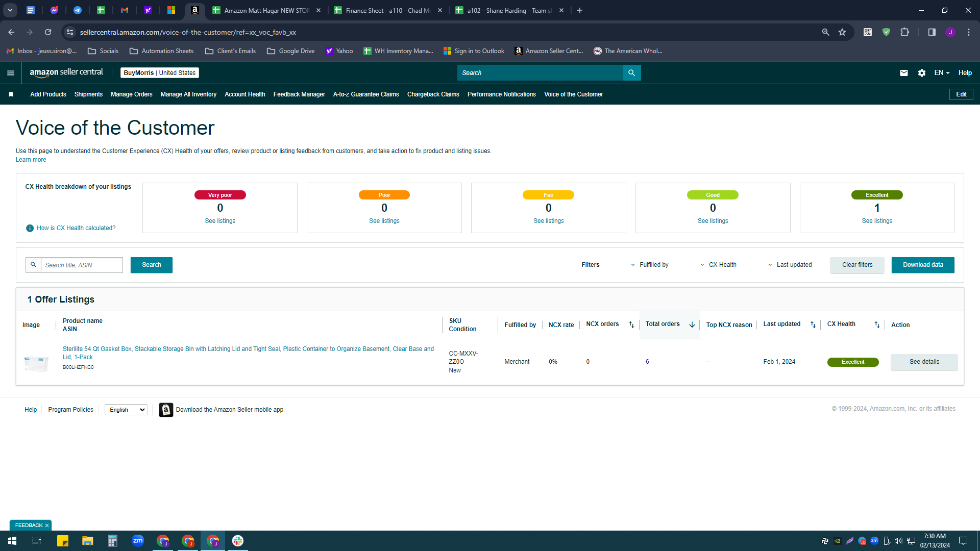Viewport: 980px width, 551px height.
Task: Open the Automation Sheets bookmark folder
Action: 162,51
